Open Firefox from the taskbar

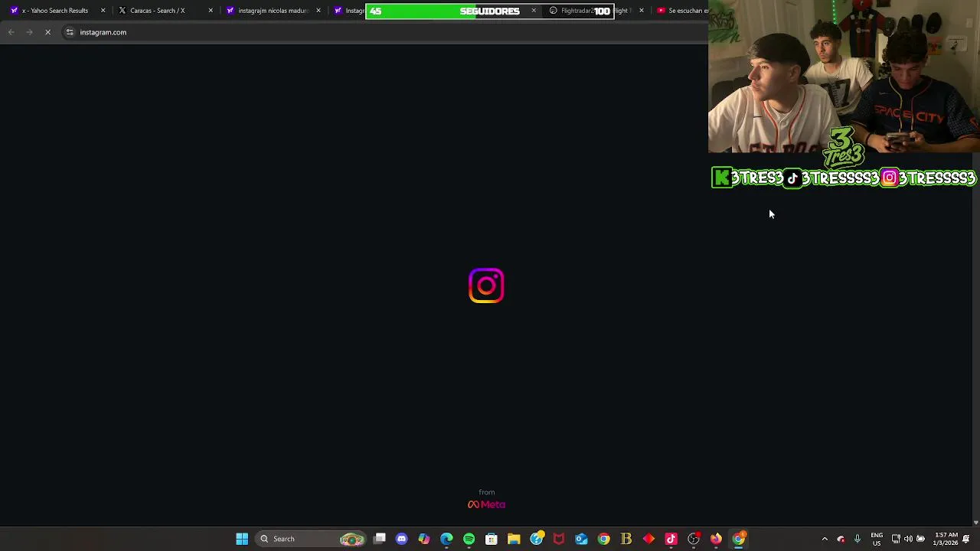click(x=716, y=539)
